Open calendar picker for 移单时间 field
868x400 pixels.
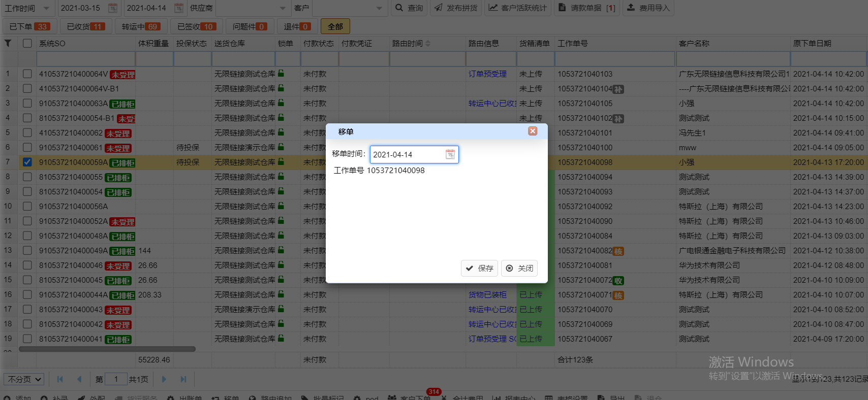tap(450, 154)
